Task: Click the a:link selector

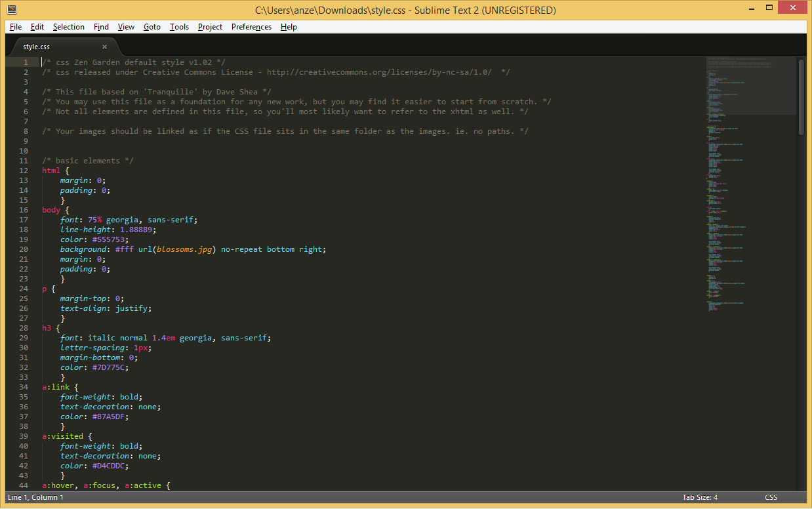Action: click(x=56, y=387)
